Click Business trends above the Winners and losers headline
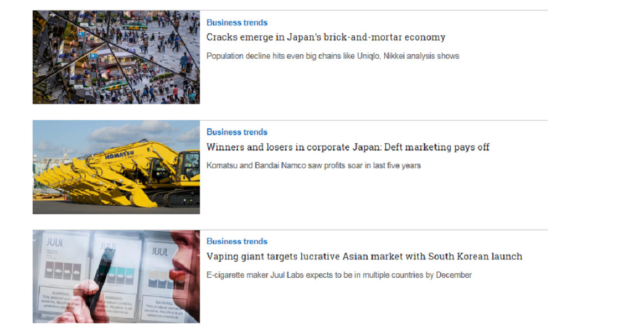 236,132
